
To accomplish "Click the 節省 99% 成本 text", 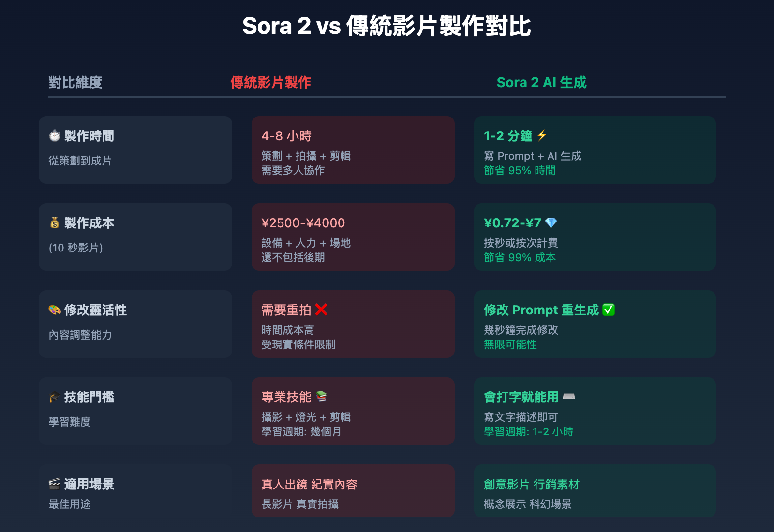I will pos(520,257).
